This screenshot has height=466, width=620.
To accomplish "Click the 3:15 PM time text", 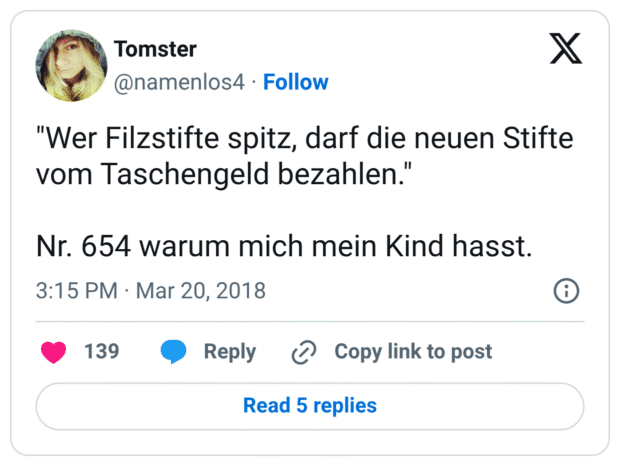I will (76, 291).
